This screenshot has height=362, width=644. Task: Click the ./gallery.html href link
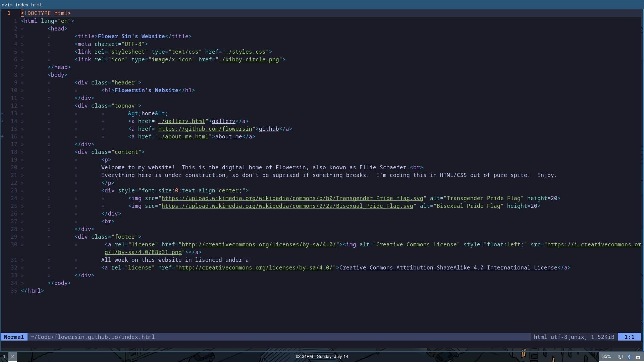coord(181,121)
